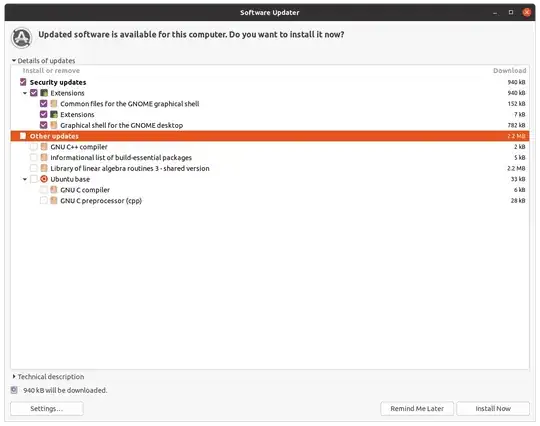Select 'Library of linear algebra routines 3' text
The image size is (540, 426).
[x=105, y=168]
